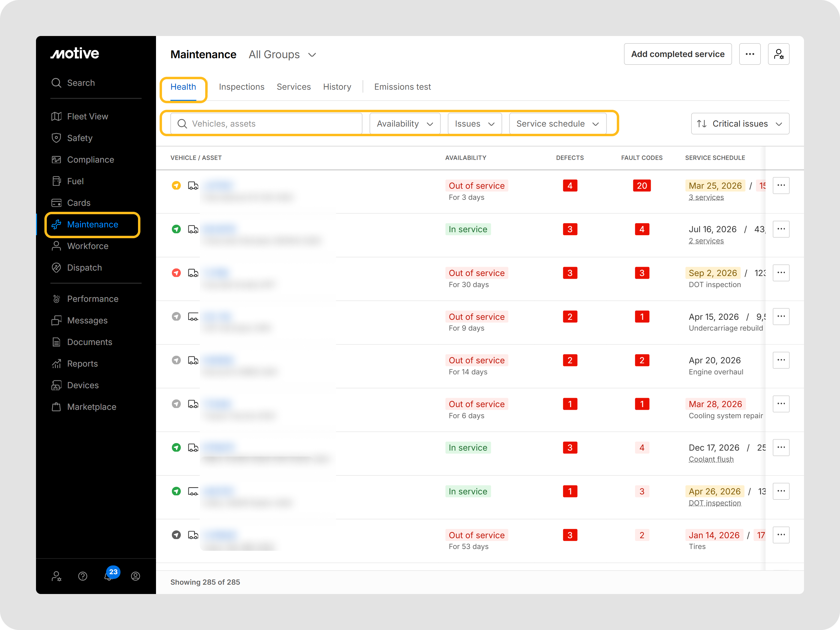Open Fleet View from sidebar
The image size is (840, 630).
80,117
